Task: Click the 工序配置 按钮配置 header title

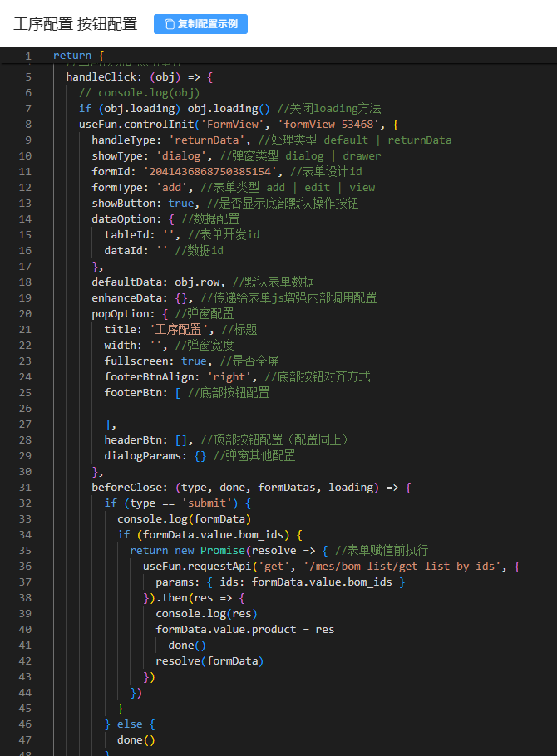Action: point(76,24)
